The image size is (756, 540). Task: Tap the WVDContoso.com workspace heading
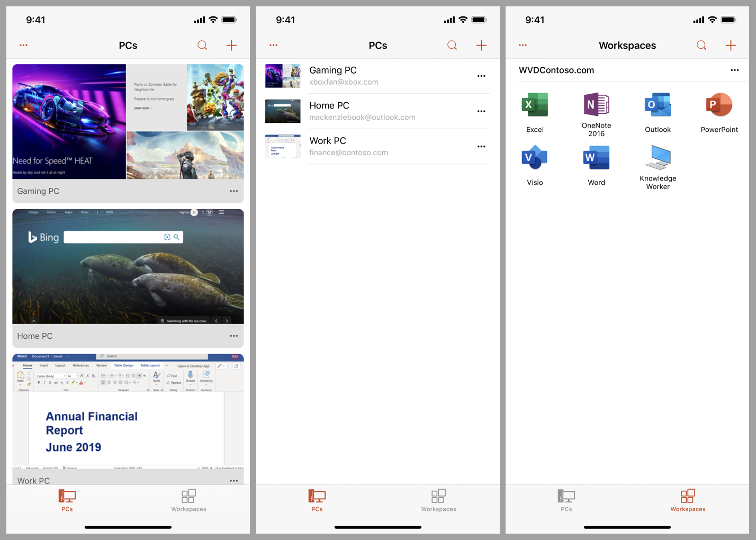(x=556, y=70)
